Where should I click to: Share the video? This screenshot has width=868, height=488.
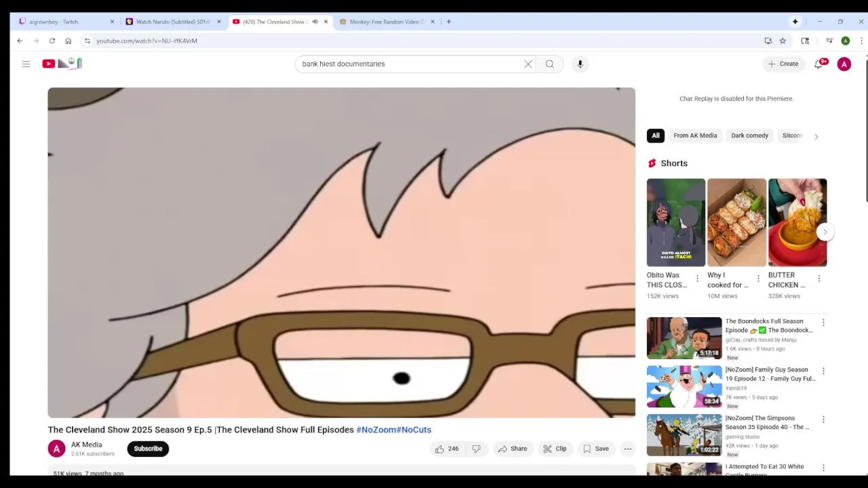click(512, 449)
